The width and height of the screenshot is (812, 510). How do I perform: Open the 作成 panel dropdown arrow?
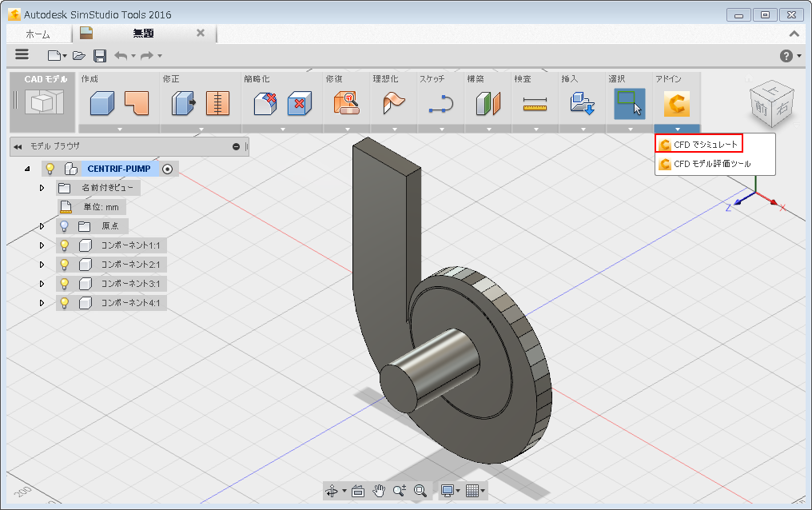pos(120,129)
